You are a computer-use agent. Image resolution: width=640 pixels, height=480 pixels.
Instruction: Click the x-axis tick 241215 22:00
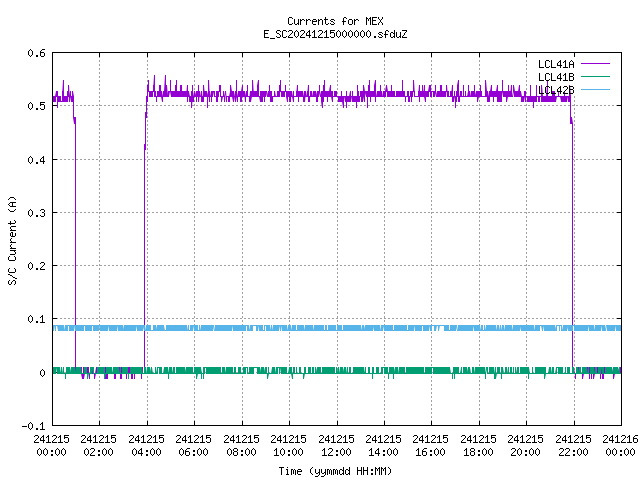pyautogui.click(x=573, y=445)
